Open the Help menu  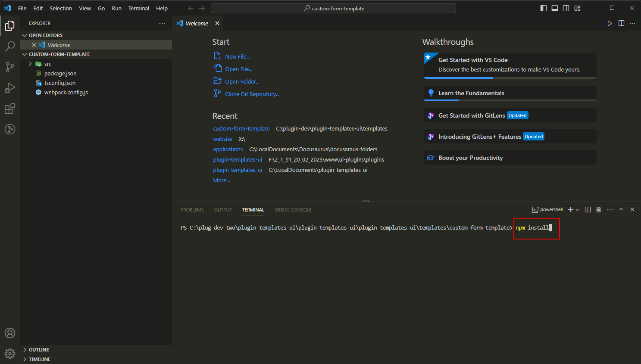pos(162,8)
